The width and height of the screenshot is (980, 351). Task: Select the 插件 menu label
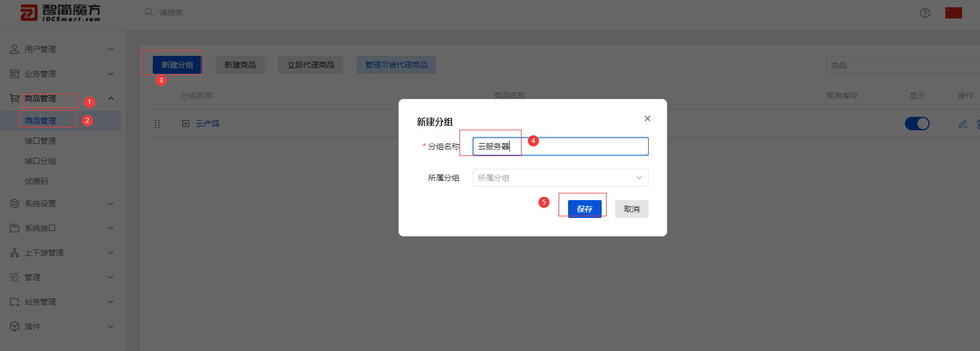[32, 326]
